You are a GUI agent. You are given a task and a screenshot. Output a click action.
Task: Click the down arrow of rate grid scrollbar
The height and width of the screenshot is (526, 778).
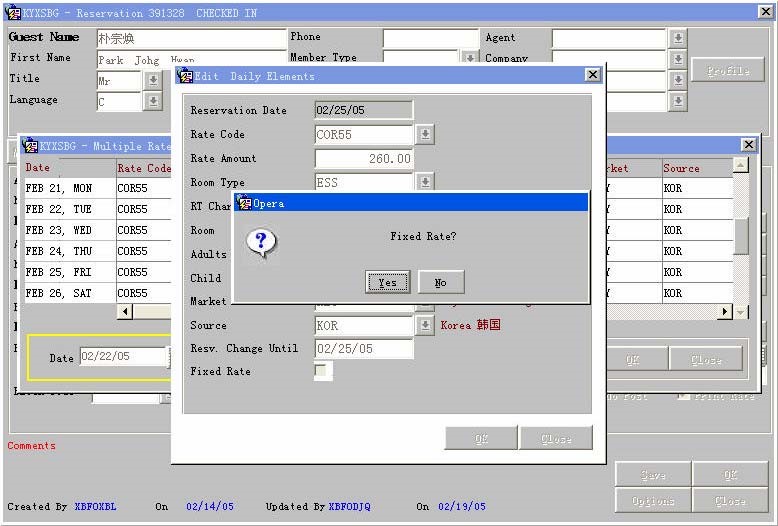740,312
